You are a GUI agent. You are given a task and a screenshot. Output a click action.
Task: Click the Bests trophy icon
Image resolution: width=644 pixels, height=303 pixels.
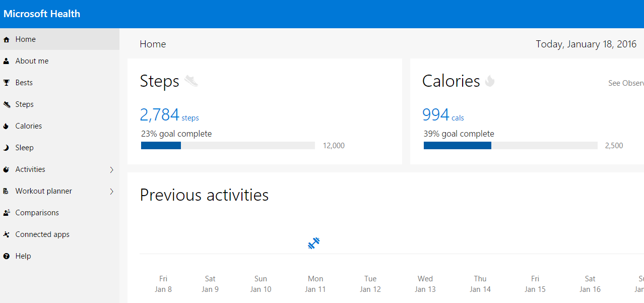pyautogui.click(x=7, y=83)
